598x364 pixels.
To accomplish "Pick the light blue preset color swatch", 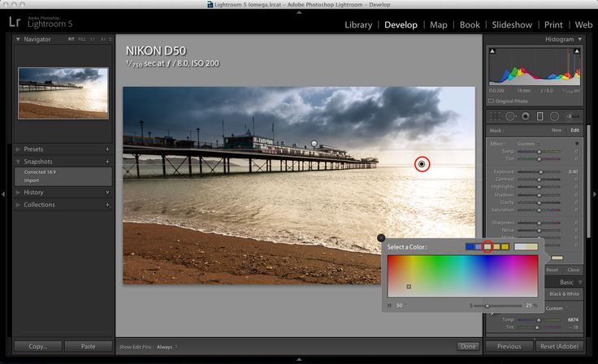I will pyautogui.click(x=479, y=247).
